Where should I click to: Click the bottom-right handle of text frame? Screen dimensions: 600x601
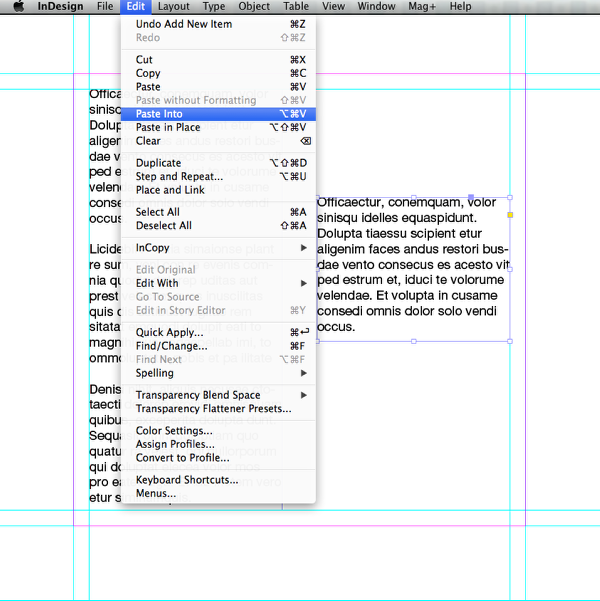pos(510,341)
